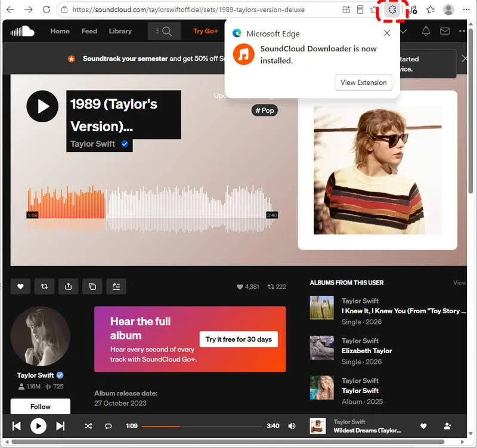Click Try it free for 30 days
The image size is (477, 448).
[x=238, y=339]
